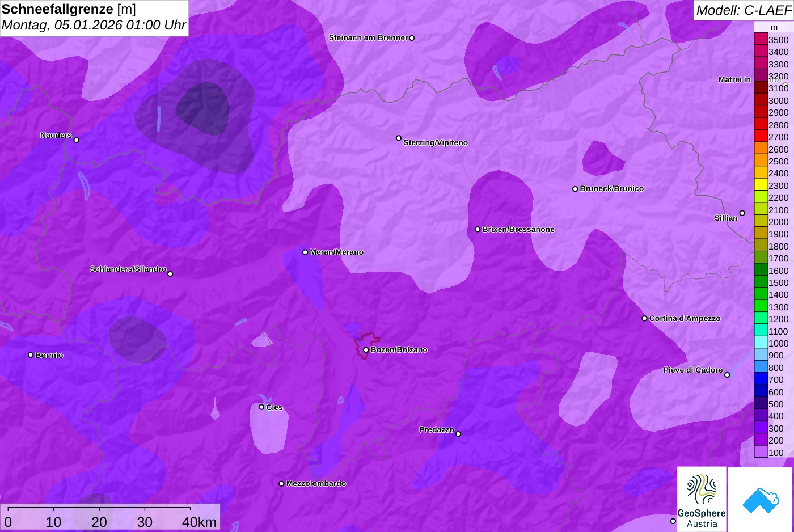The height and width of the screenshot is (532, 794).
Task: Click the Meran/Merano location dot
Action: pos(305,252)
